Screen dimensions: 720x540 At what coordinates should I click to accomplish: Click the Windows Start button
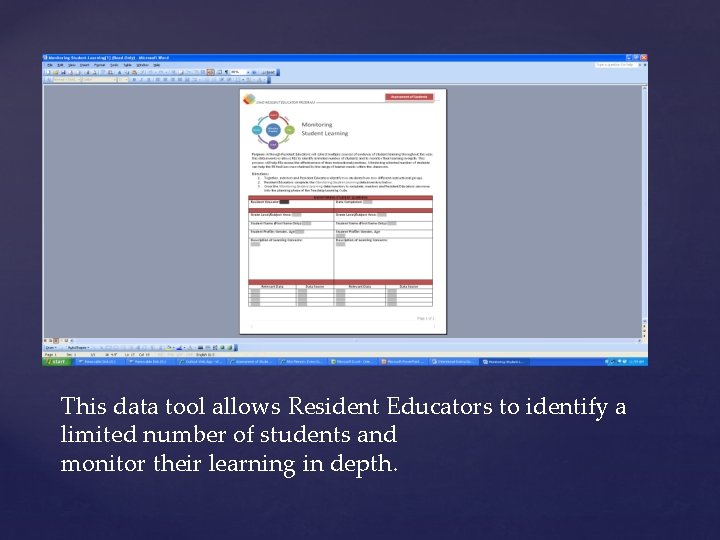(56, 362)
